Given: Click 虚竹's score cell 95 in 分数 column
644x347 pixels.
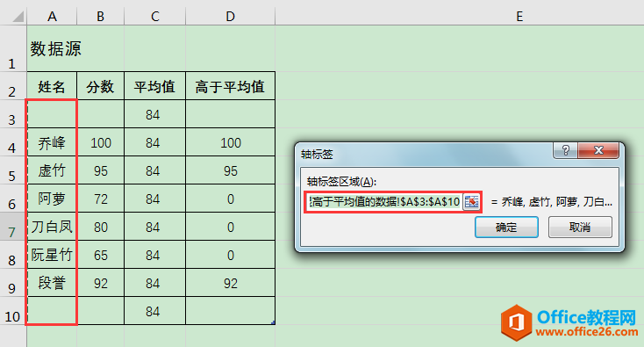Looking at the screenshot, I should click(x=100, y=170).
